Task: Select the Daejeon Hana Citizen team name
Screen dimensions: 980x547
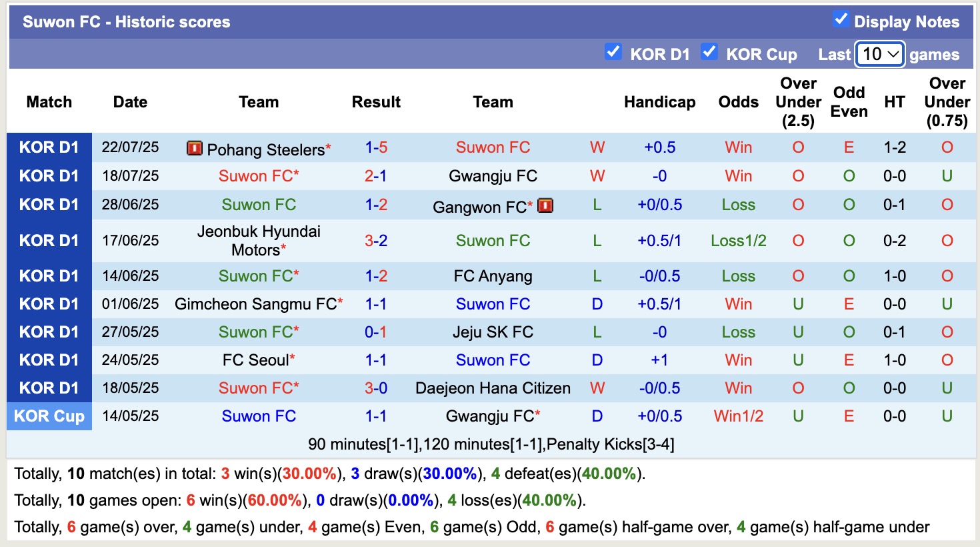Action: (493, 388)
